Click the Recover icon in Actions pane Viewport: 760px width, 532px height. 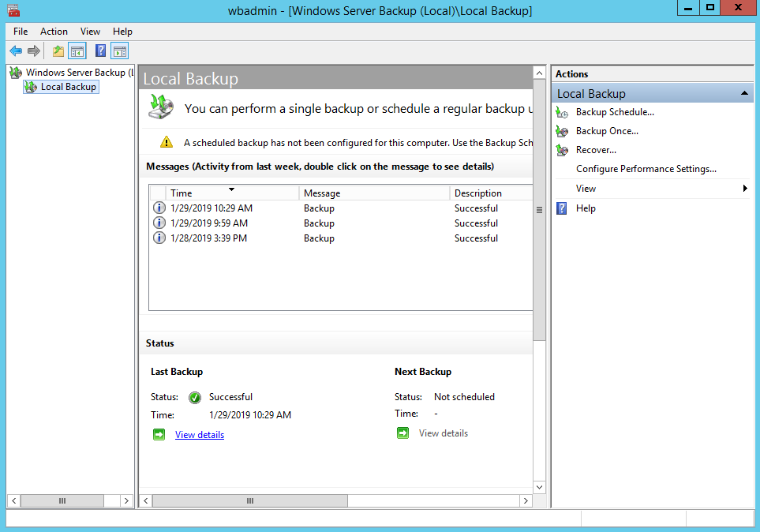click(x=562, y=150)
